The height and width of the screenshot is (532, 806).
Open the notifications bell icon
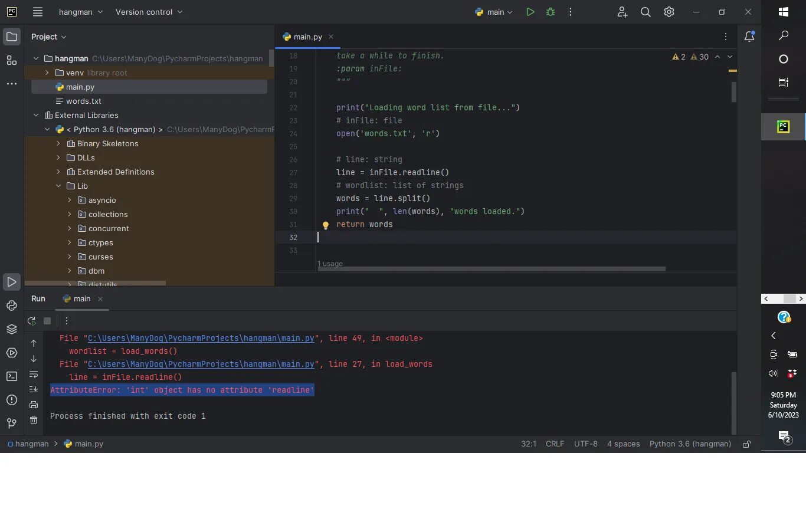pyautogui.click(x=749, y=37)
